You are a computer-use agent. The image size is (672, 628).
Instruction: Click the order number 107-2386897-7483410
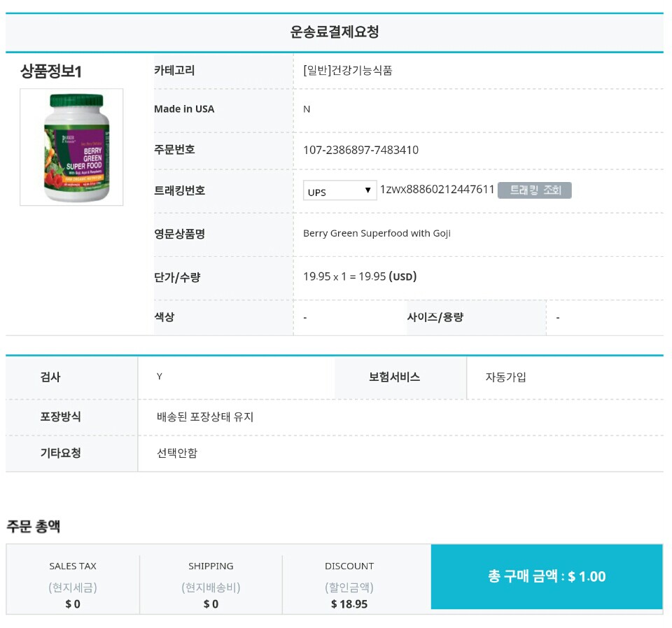point(360,150)
